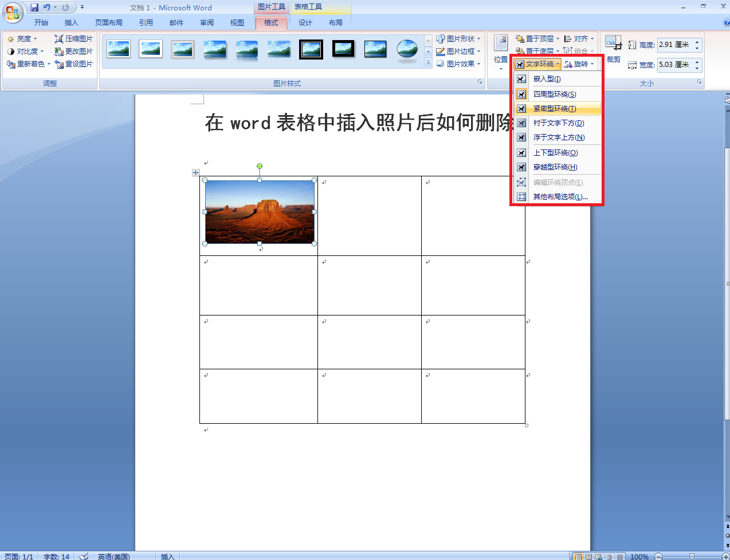
Task: Open the 设计 tab under 表格工具
Action: click(x=305, y=22)
